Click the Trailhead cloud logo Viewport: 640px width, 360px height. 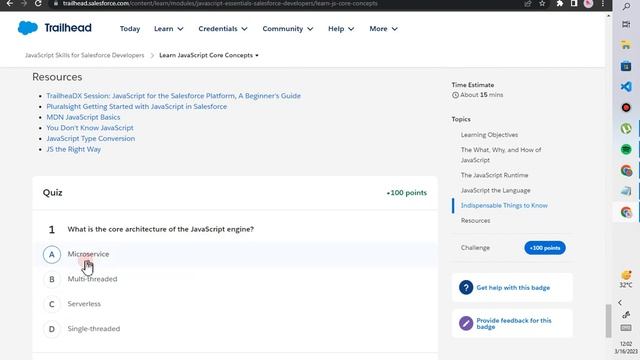pyautogui.click(x=28, y=28)
